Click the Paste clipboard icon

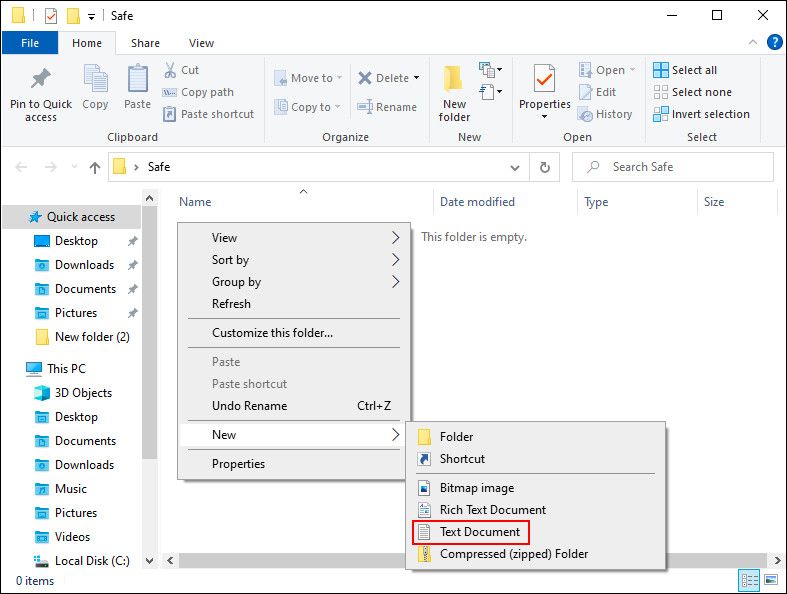137,79
